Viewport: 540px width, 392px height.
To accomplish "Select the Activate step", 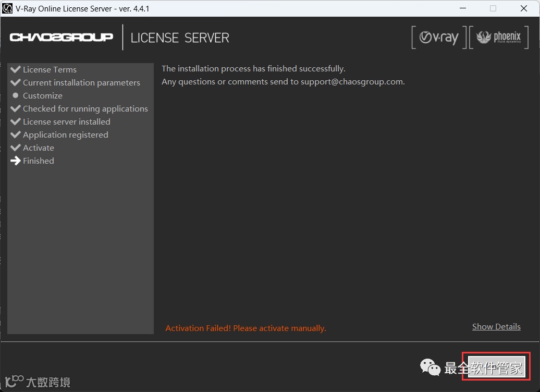I will pyautogui.click(x=32, y=148).
